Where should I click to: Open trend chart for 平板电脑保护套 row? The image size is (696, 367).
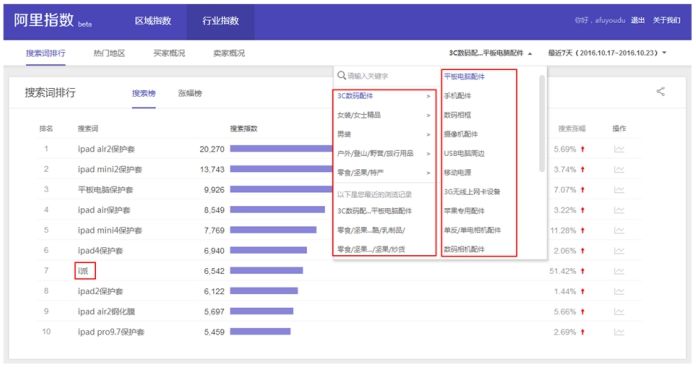[x=619, y=190]
